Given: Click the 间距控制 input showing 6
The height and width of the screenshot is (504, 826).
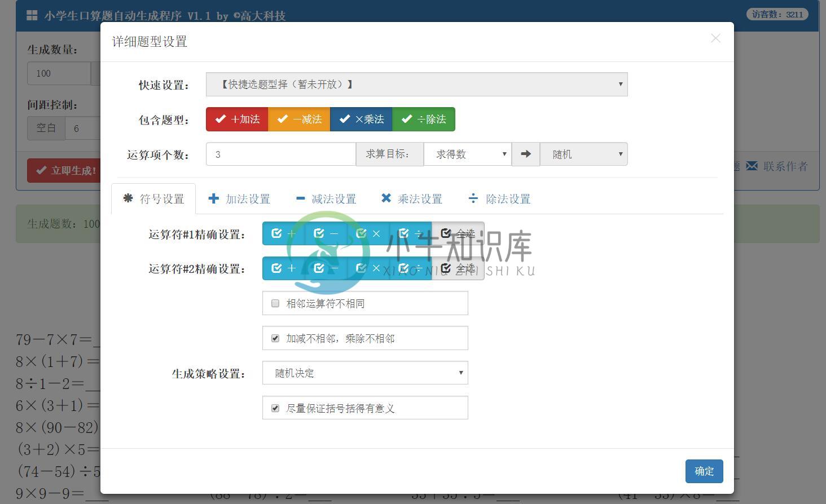Looking at the screenshot, I should [x=82, y=129].
